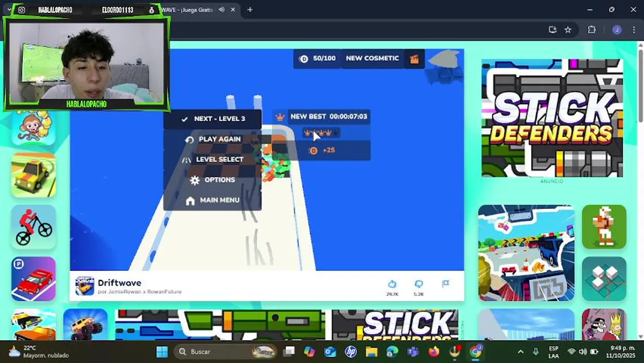
Task: Mute the Driftwave tab audio icon
Action: point(222,10)
